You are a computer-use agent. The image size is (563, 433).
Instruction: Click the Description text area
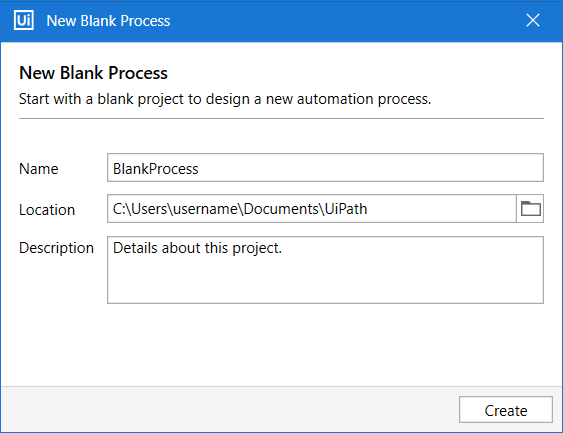[x=325, y=270]
